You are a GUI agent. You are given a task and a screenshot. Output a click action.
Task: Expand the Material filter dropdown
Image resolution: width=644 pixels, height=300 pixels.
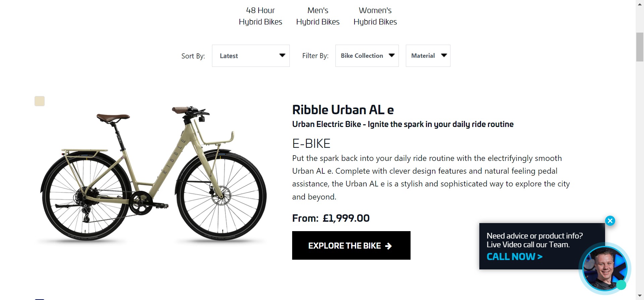pyautogui.click(x=428, y=56)
